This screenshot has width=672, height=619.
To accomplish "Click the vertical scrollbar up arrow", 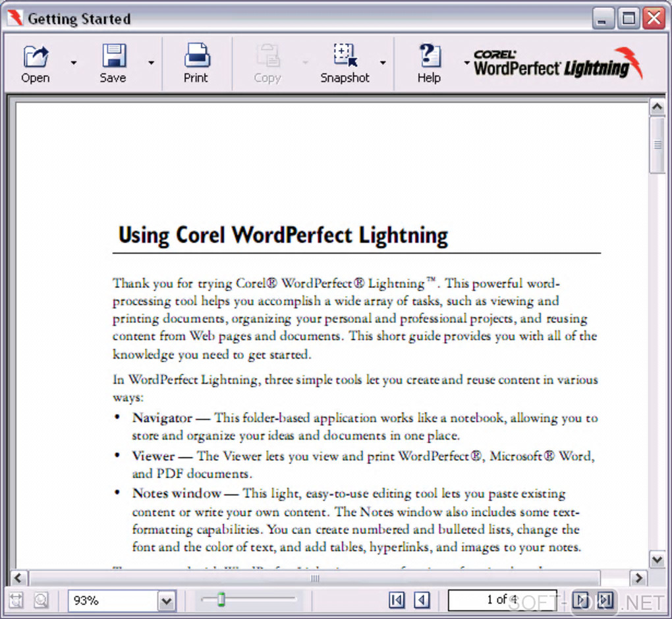I will [658, 107].
